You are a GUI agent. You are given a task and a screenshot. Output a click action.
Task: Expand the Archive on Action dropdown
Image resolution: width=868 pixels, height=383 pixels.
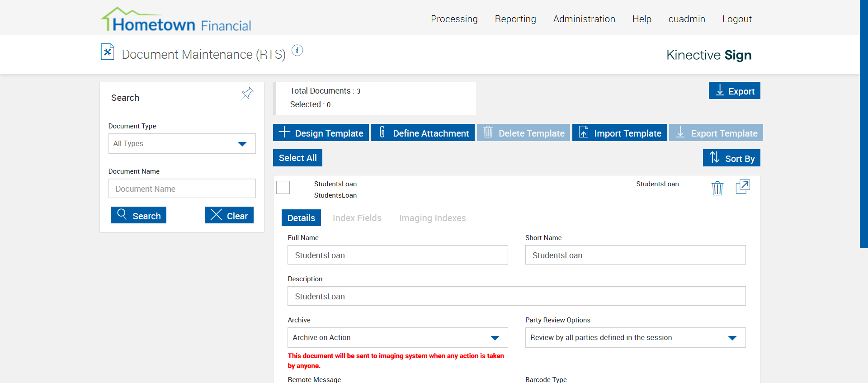[x=398, y=338]
